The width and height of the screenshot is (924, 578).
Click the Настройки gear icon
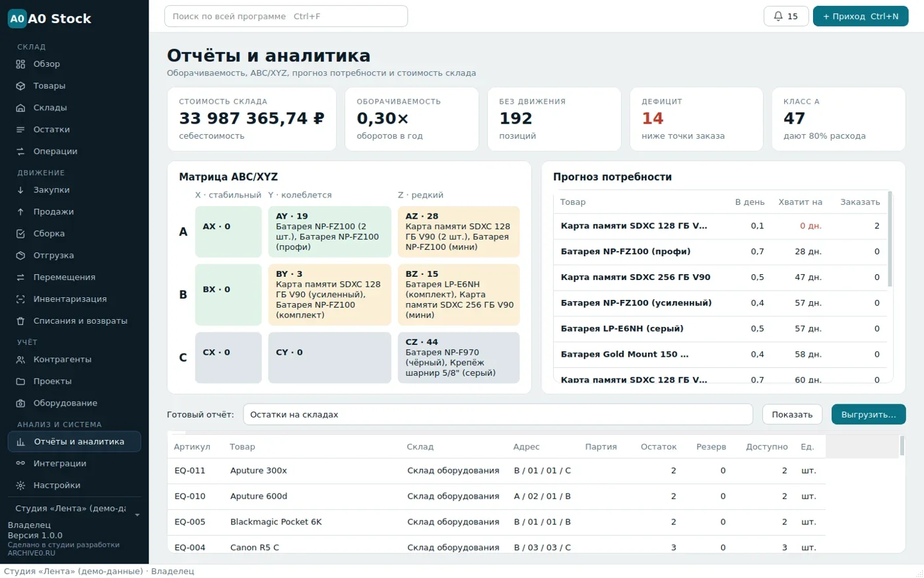pos(20,486)
